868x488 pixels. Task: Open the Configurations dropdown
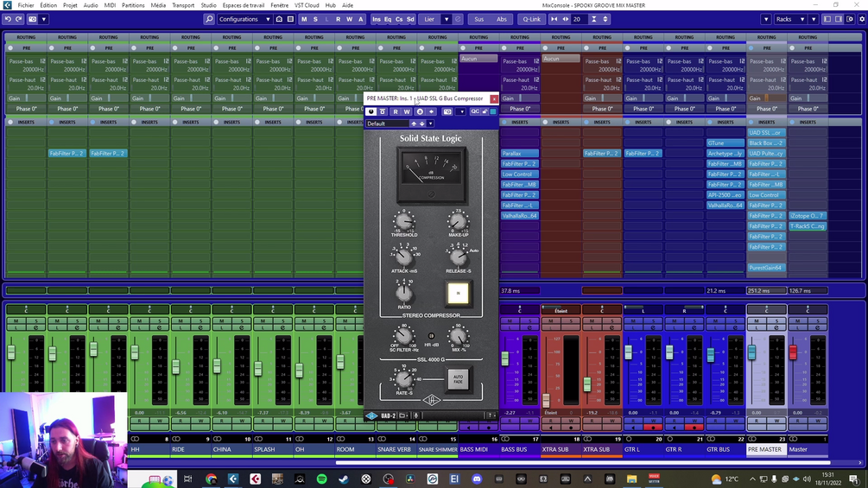point(244,19)
